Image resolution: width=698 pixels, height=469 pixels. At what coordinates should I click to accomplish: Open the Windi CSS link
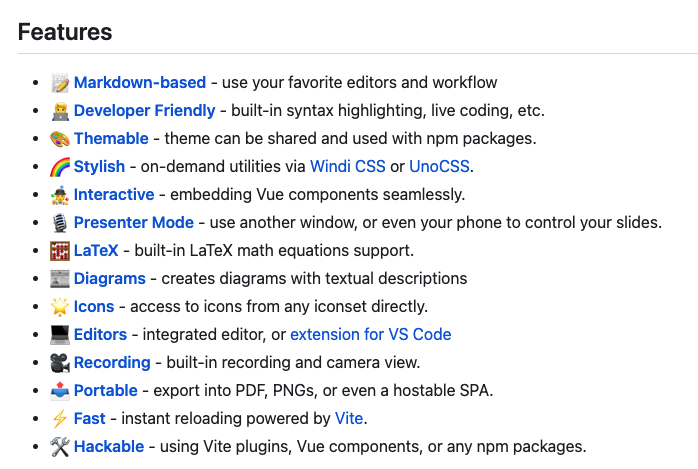click(347, 167)
